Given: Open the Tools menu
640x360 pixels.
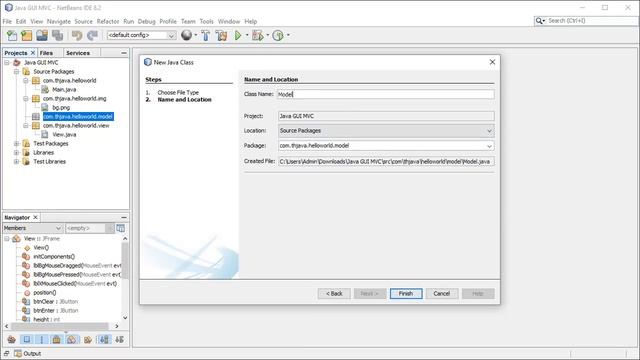Looking at the screenshot, I should point(207,21).
